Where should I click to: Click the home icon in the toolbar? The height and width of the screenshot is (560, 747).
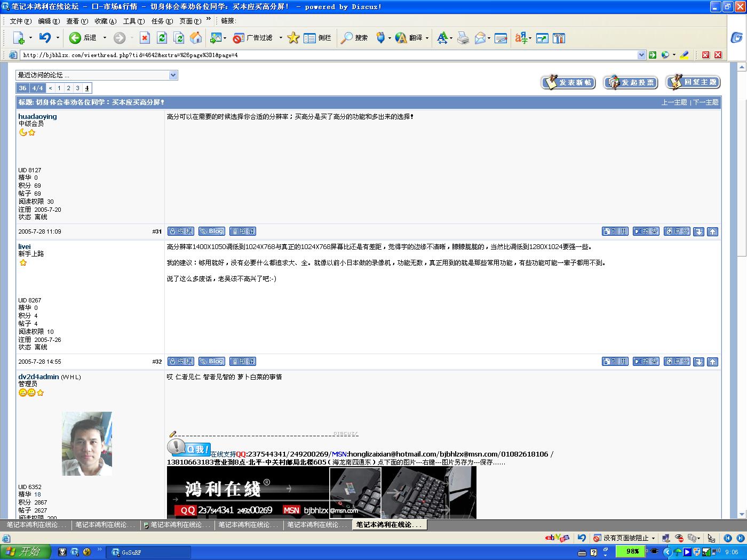196,38
